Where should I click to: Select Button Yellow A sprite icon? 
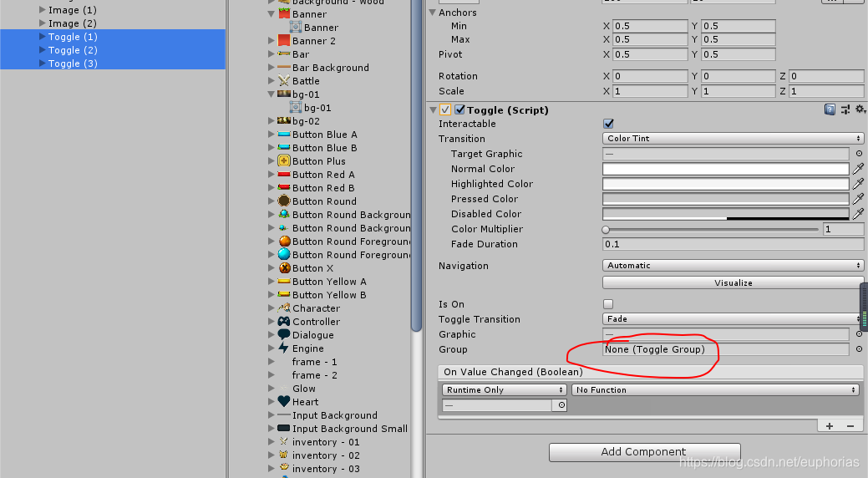(284, 282)
